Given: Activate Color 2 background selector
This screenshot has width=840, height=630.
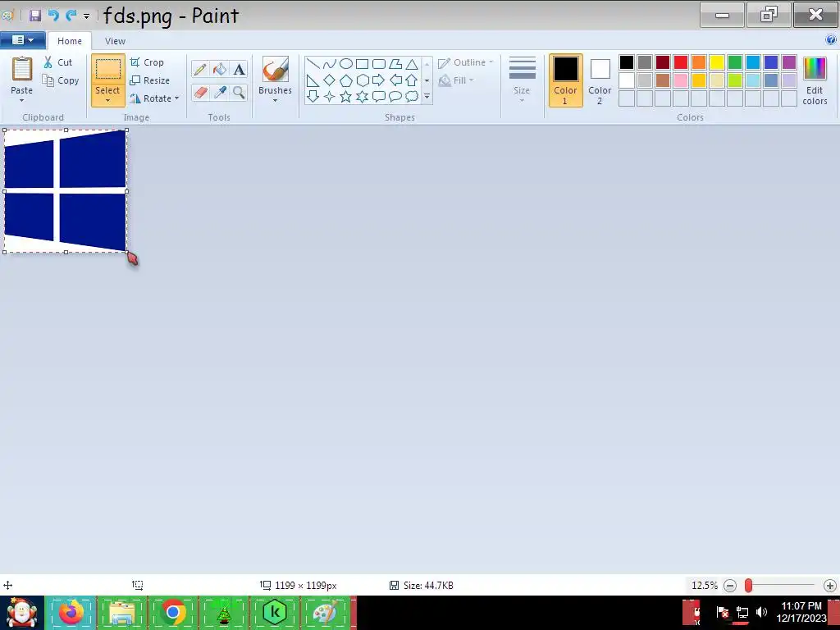Looking at the screenshot, I should click(x=600, y=80).
